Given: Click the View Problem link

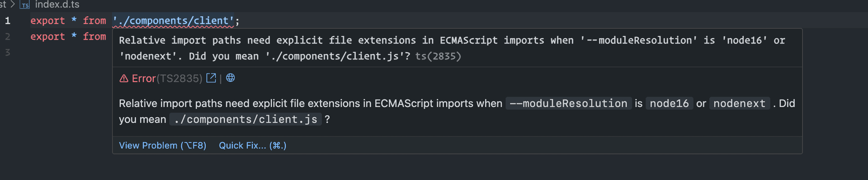Looking at the screenshot, I should pos(163,145).
